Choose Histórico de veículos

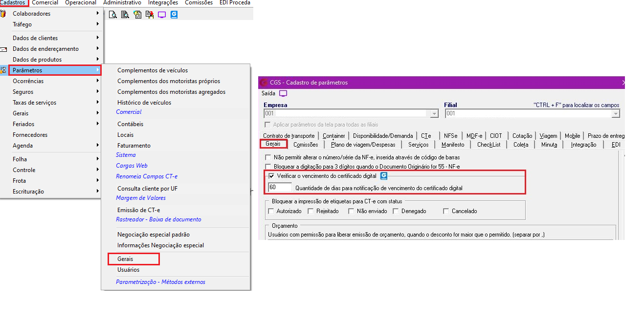(x=144, y=103)
